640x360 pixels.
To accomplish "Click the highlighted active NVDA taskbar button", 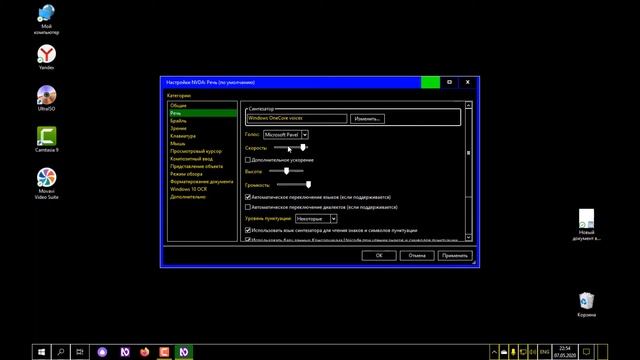I will pyautogui.click(x=184, y=352).
